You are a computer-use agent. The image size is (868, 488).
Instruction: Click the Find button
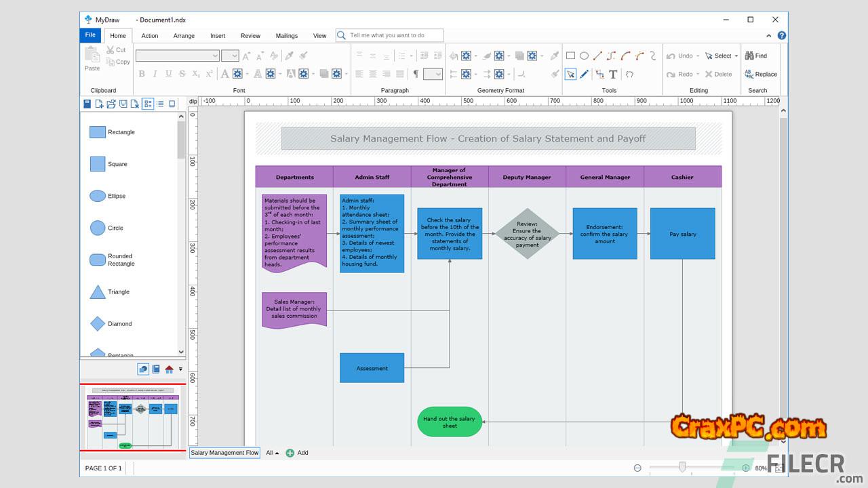coord(756,56)
